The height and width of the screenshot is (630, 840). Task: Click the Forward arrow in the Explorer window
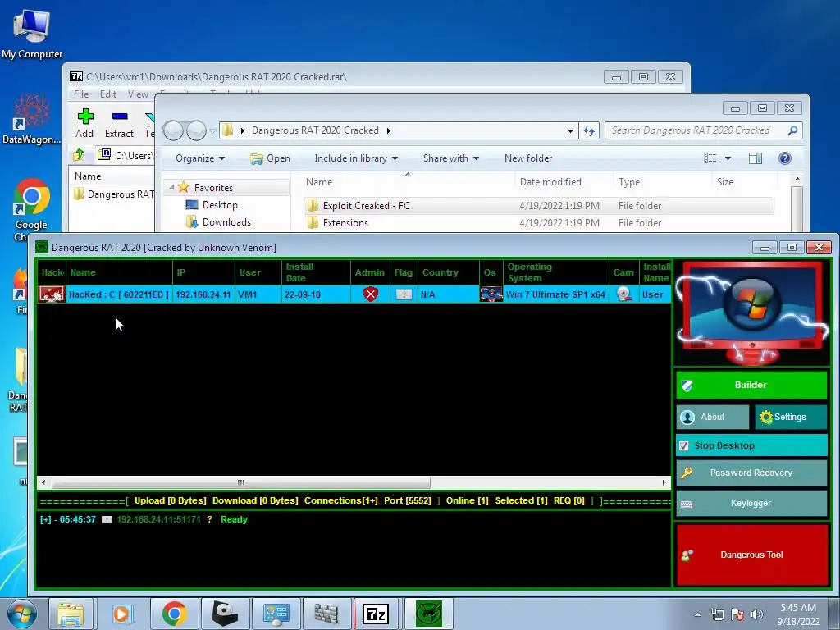pos(196,130)
